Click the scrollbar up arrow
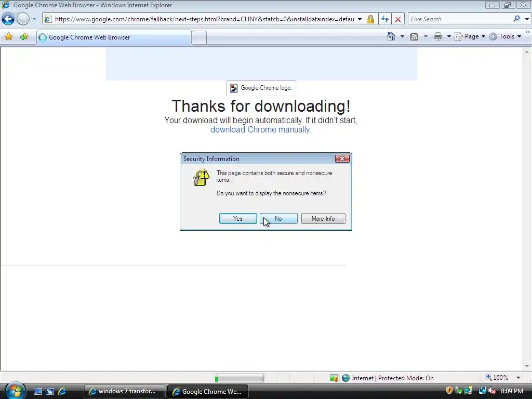The height and width of the screenshot is (399, 532). [x=527, y=52]
